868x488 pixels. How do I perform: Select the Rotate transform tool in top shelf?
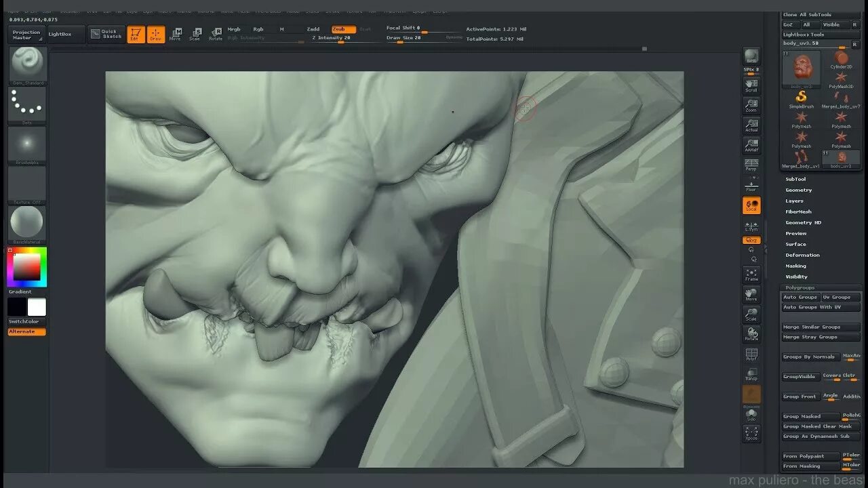point(216,35)
